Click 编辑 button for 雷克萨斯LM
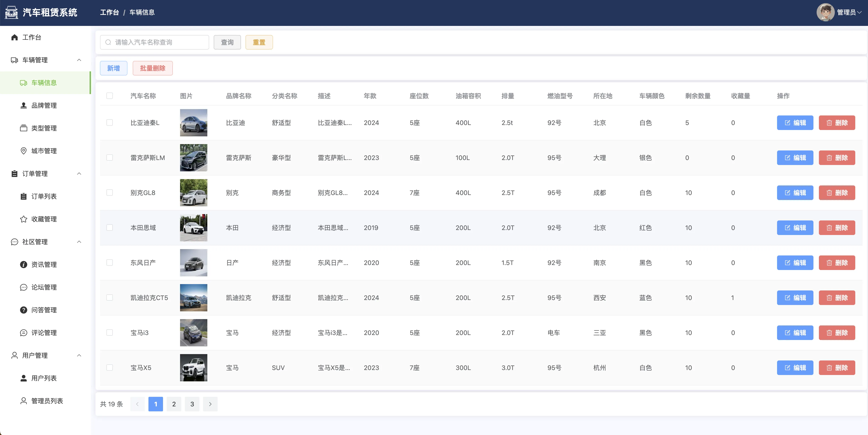This screenshot has width=868, height=435. coord(795,158)
